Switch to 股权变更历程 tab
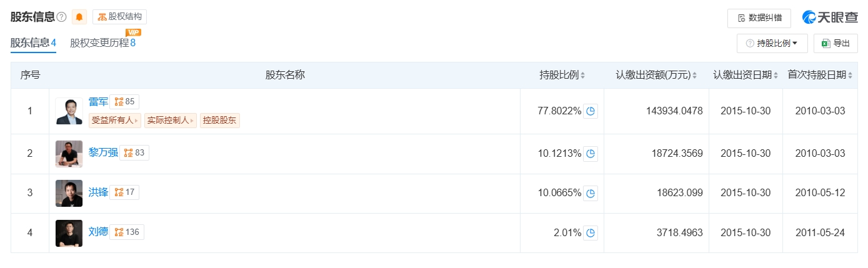Image resolution: width=868 pixels, height=268 pixels. pos(102,43)
